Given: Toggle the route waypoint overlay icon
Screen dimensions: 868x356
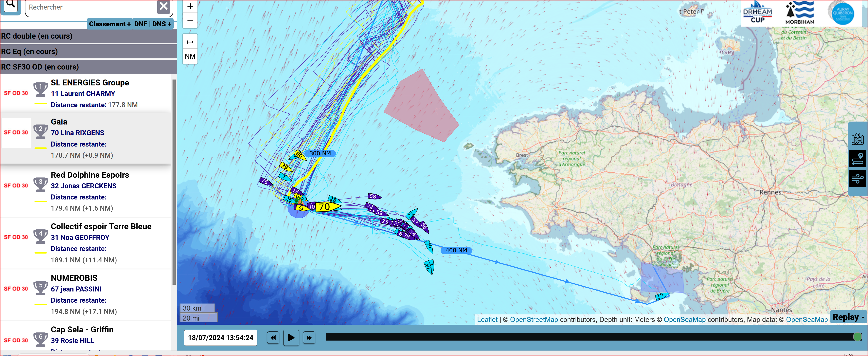Looking at the screenshot, I should point(858,159).
